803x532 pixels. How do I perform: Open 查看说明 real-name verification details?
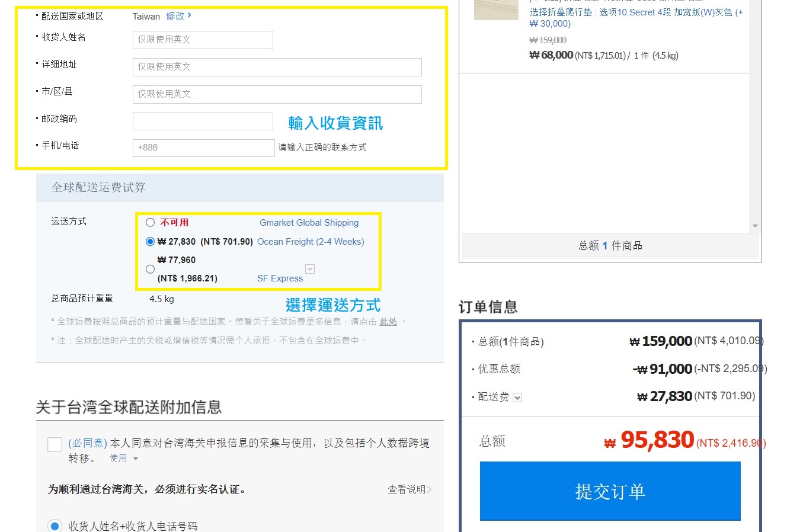click(409, 489)
